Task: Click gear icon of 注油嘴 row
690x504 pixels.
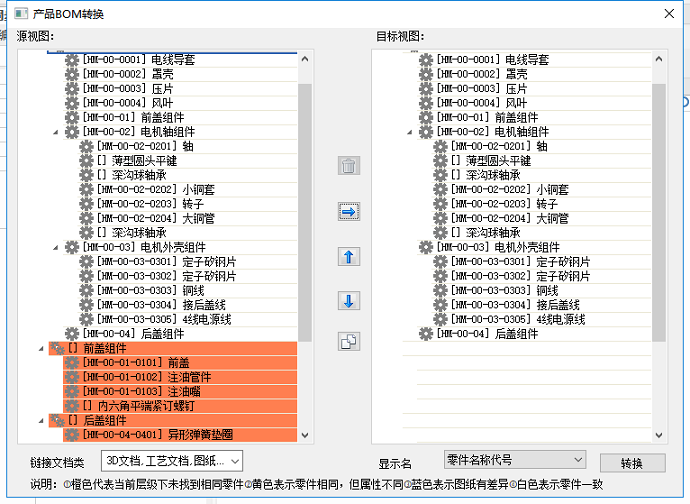Action: pos(72,391)
